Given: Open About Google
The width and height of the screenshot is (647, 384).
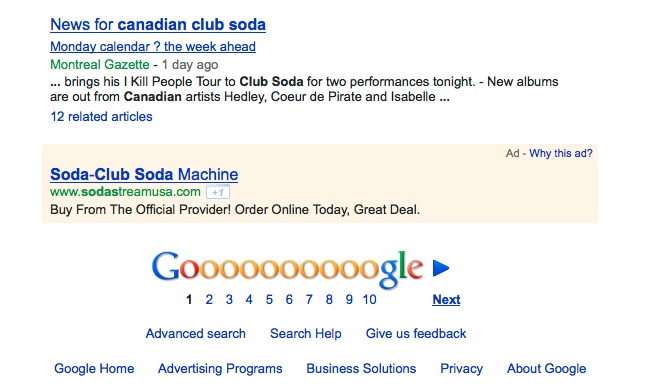Looking at the screenshot, I should coord(546,368).
